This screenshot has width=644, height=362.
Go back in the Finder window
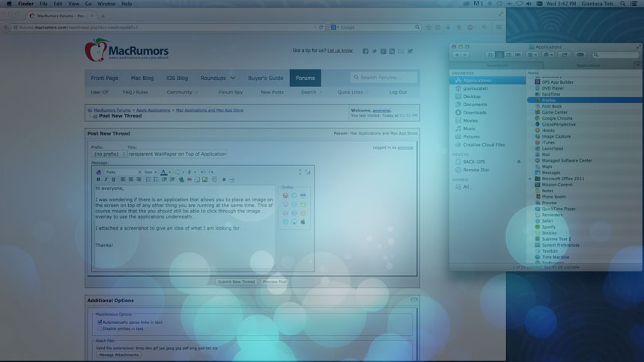point(456,55)
